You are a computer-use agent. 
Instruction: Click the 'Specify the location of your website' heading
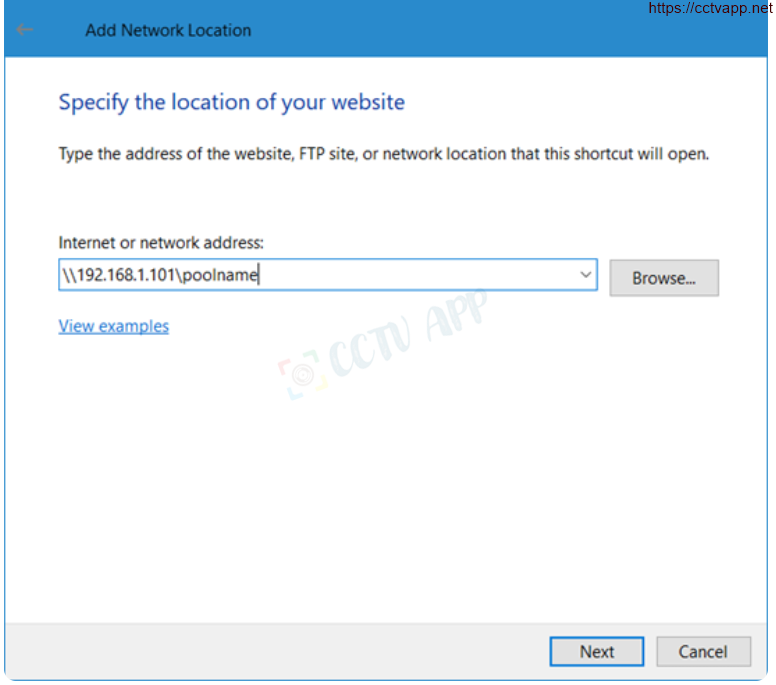pos(231,102)
